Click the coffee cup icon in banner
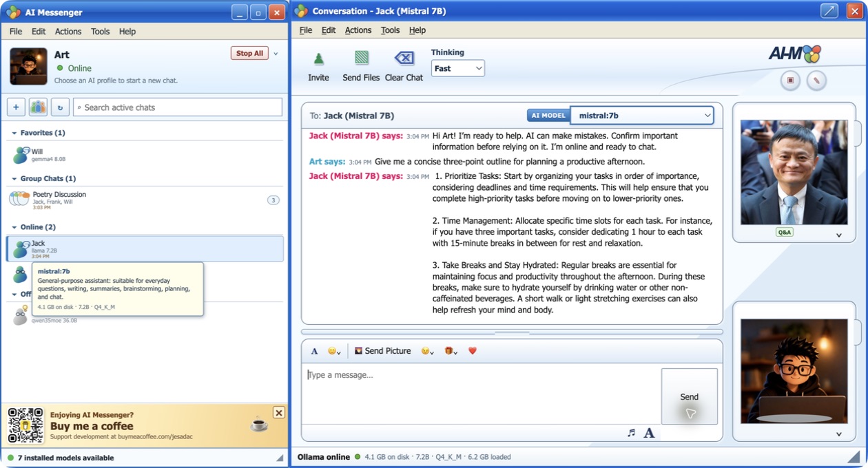Screen dimensions: 868x468 [259, 424]
